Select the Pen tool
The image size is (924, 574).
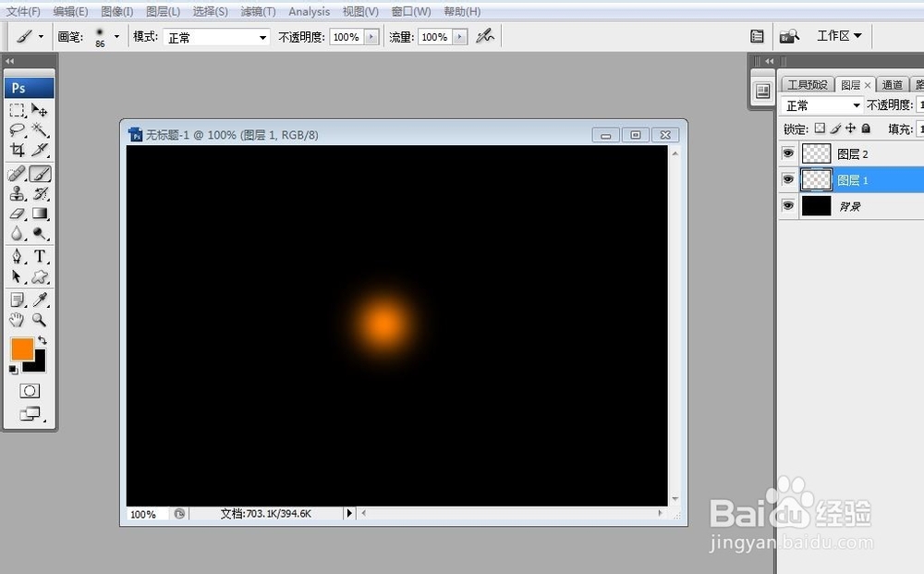tap(17, 256)
